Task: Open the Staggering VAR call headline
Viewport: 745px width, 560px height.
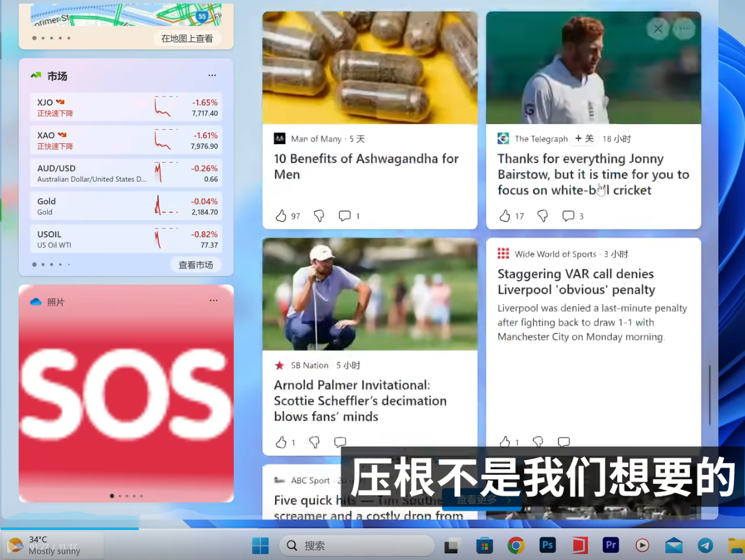Action: point(577,282)
